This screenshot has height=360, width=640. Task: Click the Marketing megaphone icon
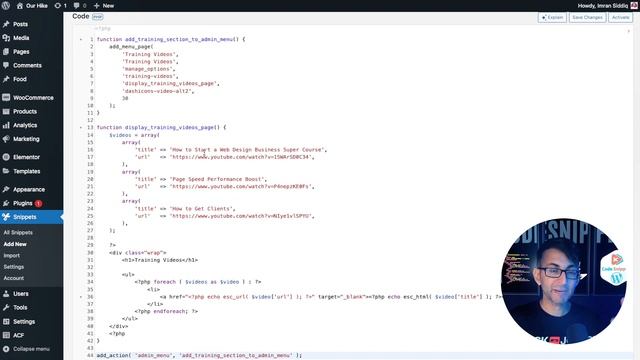pyautogui.click(x=6, y=139)
